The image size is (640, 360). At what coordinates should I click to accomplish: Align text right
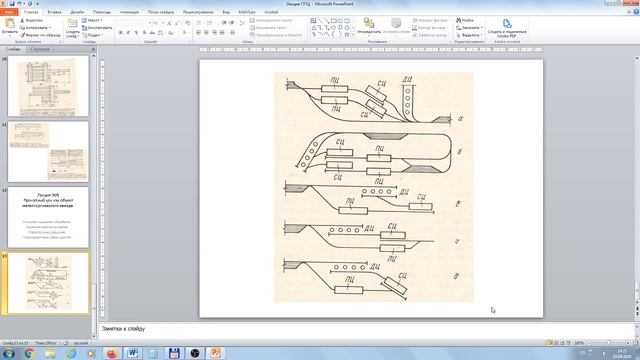point(214,33)
